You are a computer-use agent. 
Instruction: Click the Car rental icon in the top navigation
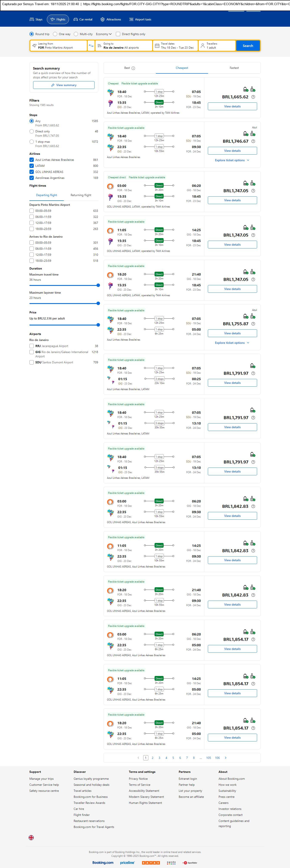76,20
